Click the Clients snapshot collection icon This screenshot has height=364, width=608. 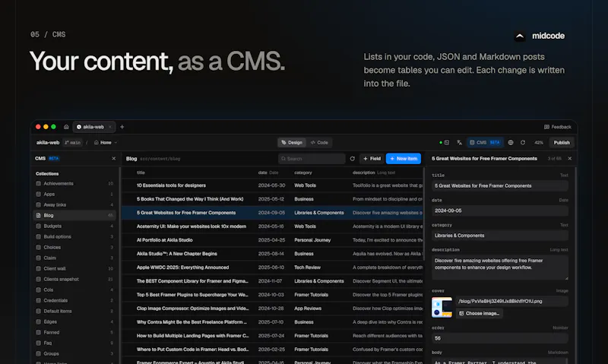(39, 279)
